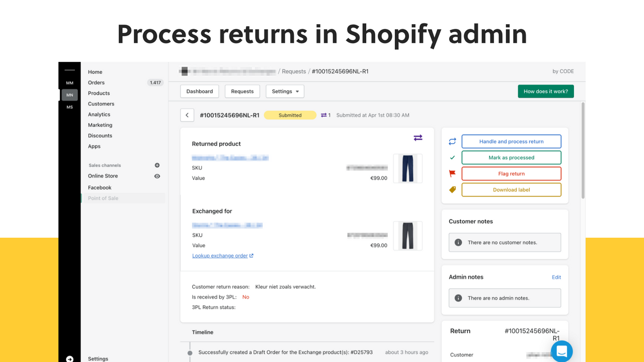Click Requests in the breadcrumb
This screenshot has width=644, height=362.
pos(294,71)
